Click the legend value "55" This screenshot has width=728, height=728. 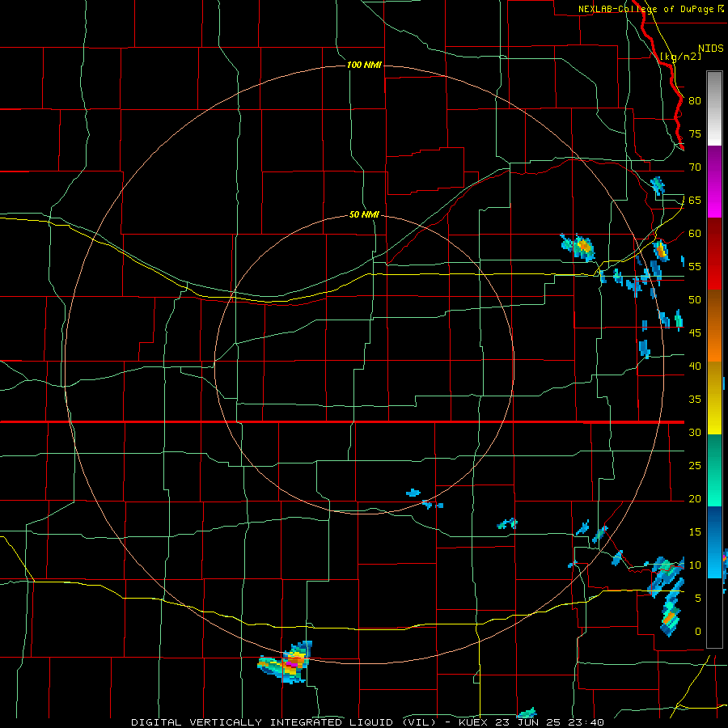point(695,266)
